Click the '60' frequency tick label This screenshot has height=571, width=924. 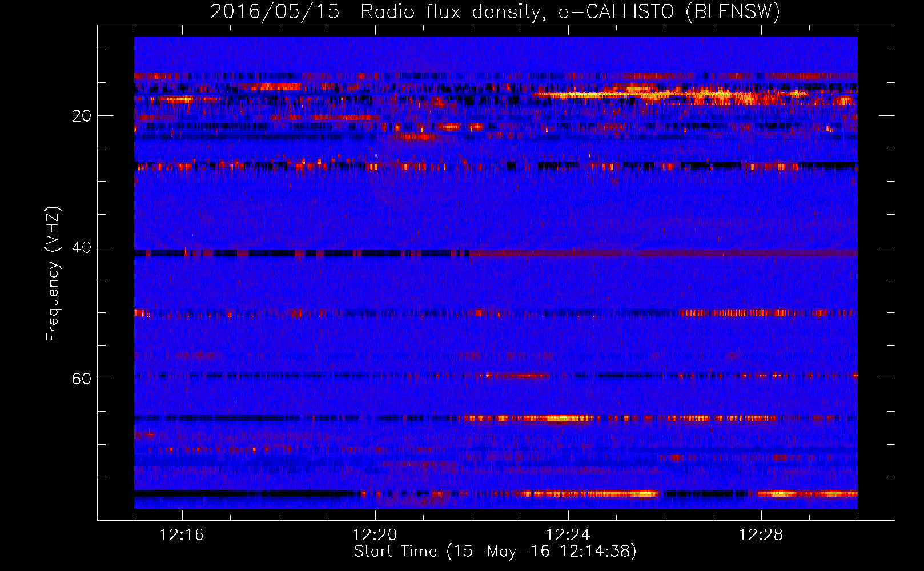82,379
